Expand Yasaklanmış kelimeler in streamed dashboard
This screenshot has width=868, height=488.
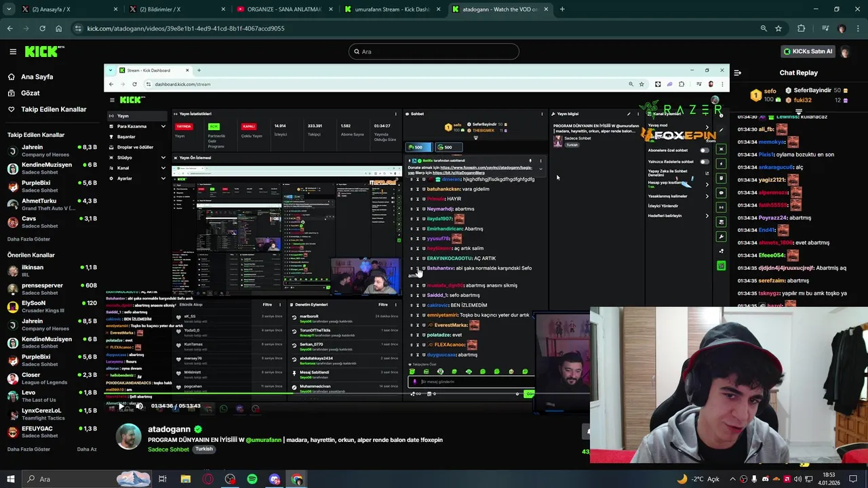707,197
